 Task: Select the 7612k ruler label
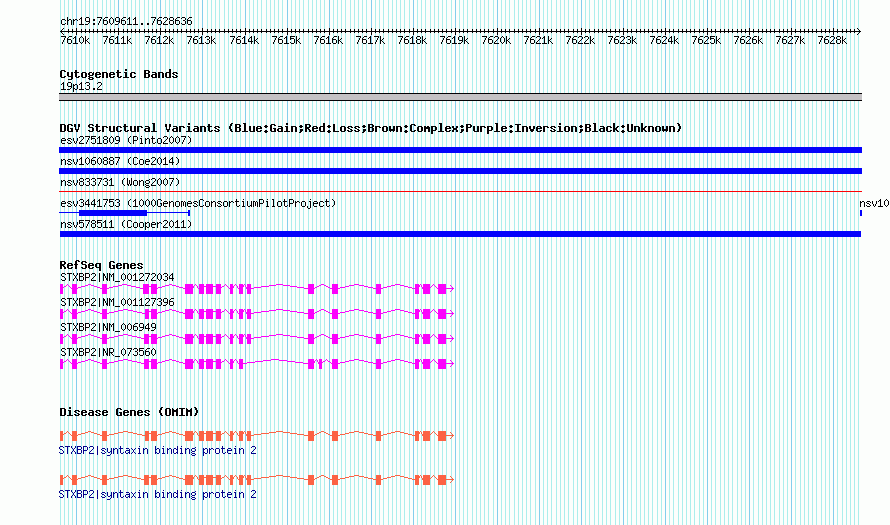click(159, 41)
